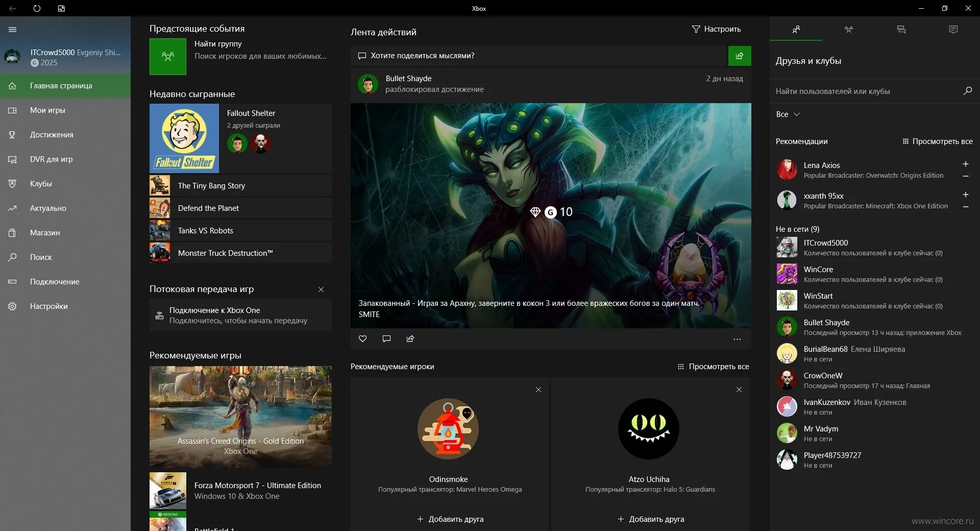Open the Clubs icon in friends panel
Screen dimensions: 980x531
(x=848, y=30)
